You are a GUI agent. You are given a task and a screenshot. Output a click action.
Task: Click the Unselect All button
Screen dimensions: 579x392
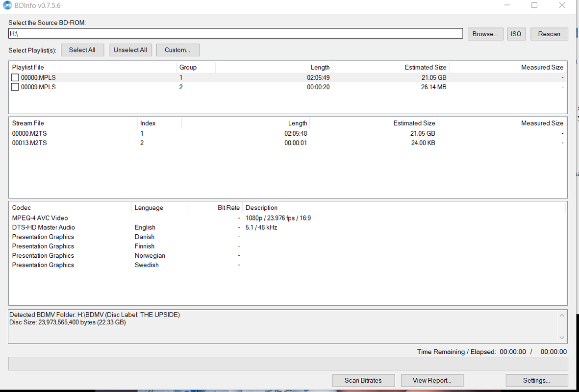click(x=130, y=50)
